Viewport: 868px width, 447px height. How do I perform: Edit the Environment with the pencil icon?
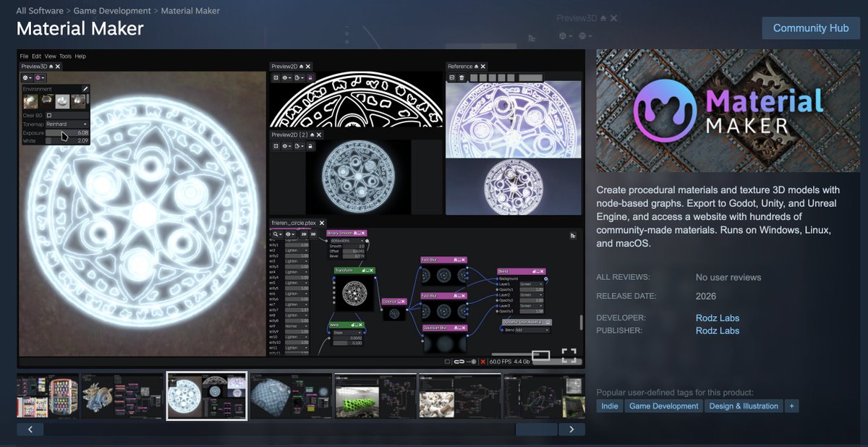[85, 89]
